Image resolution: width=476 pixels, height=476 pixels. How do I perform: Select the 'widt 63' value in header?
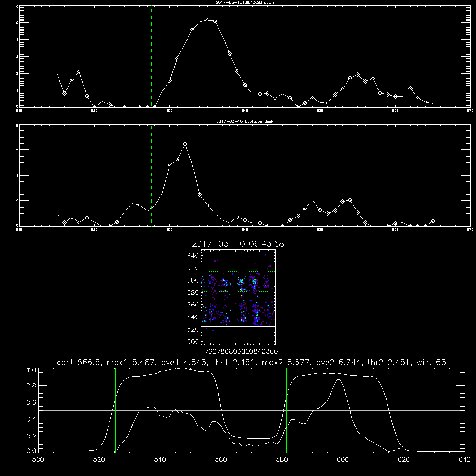point(431,362)
